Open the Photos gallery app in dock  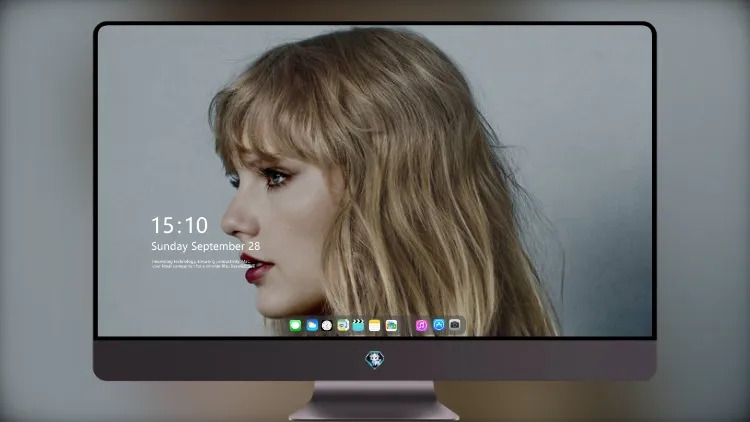(391, 325)
